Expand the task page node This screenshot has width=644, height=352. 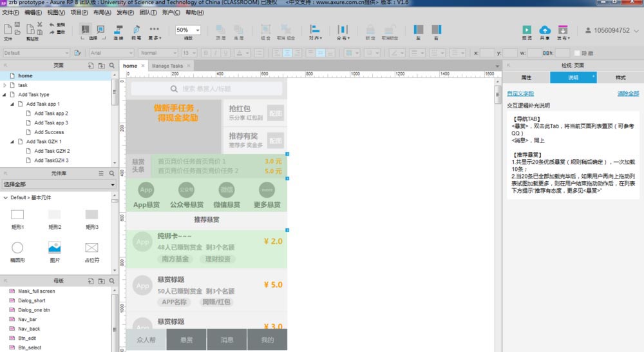[5, 85]
